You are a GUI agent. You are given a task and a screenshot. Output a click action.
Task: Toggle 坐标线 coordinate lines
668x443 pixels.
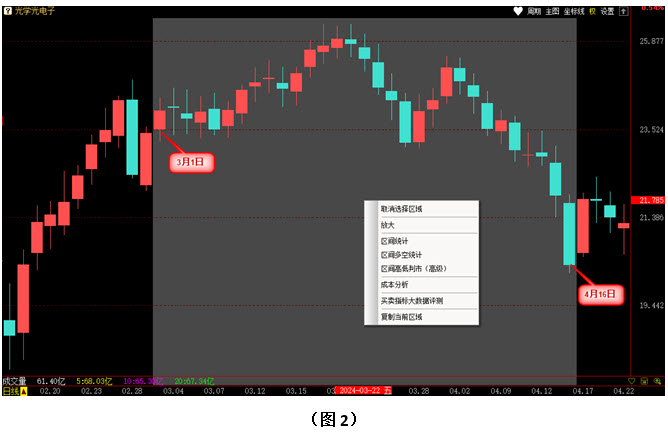tap(573, 11)
